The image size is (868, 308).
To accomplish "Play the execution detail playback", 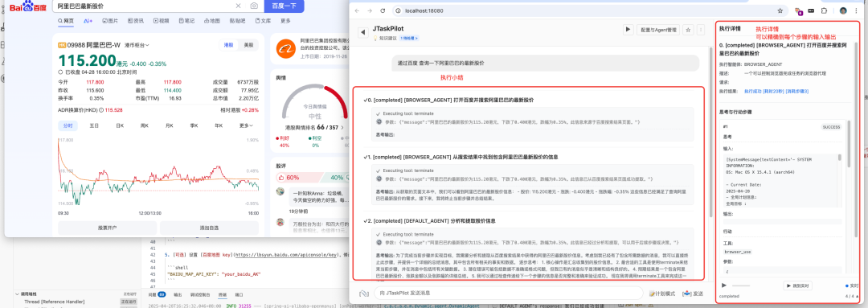I will coord(724,285).
